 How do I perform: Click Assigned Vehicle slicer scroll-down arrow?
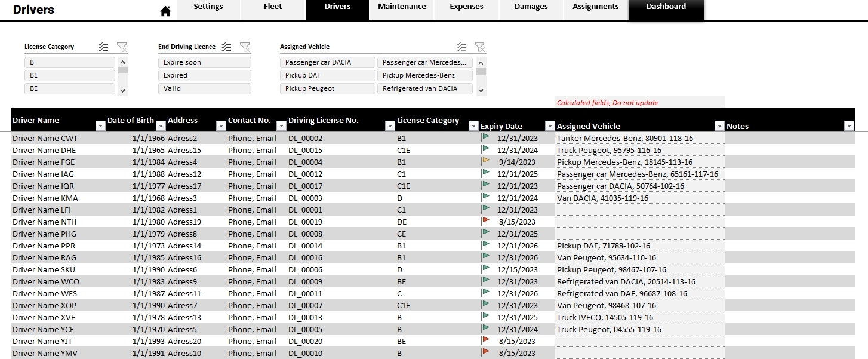click(481, 90)
